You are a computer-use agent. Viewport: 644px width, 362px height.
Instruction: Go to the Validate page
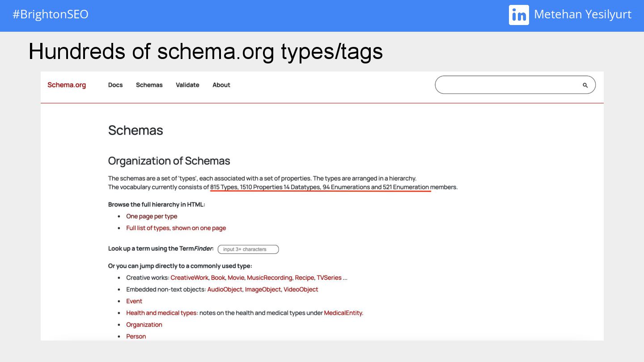click(x=187, y=85)
